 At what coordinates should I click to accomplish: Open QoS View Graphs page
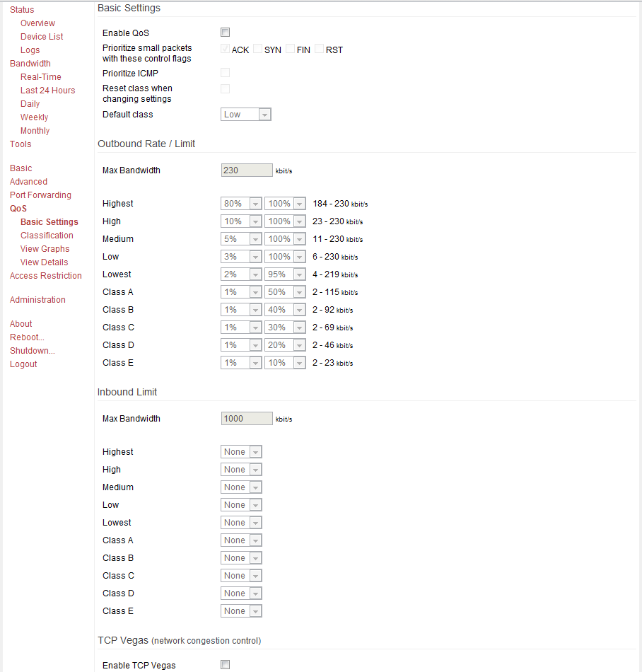click(x=45, y=249)
